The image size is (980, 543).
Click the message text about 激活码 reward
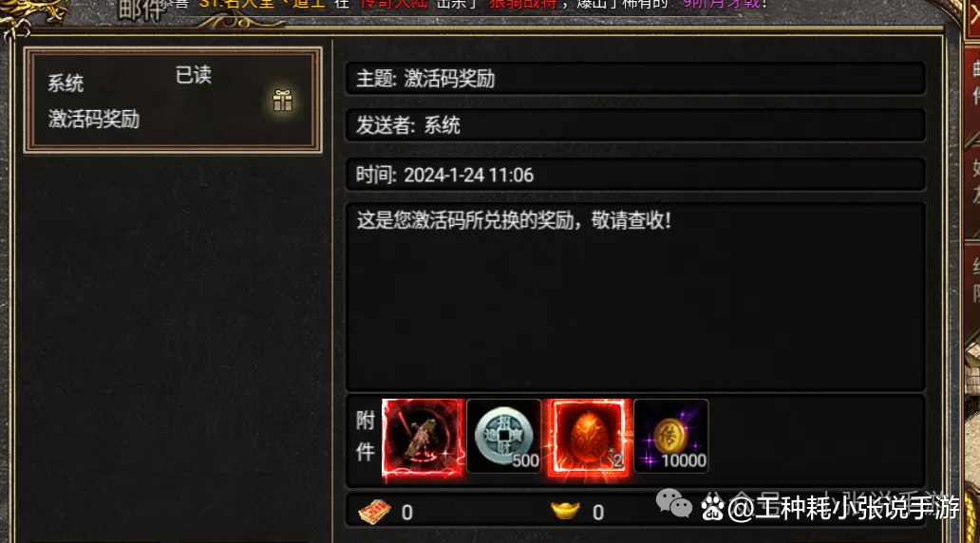[x=514, y=220]
